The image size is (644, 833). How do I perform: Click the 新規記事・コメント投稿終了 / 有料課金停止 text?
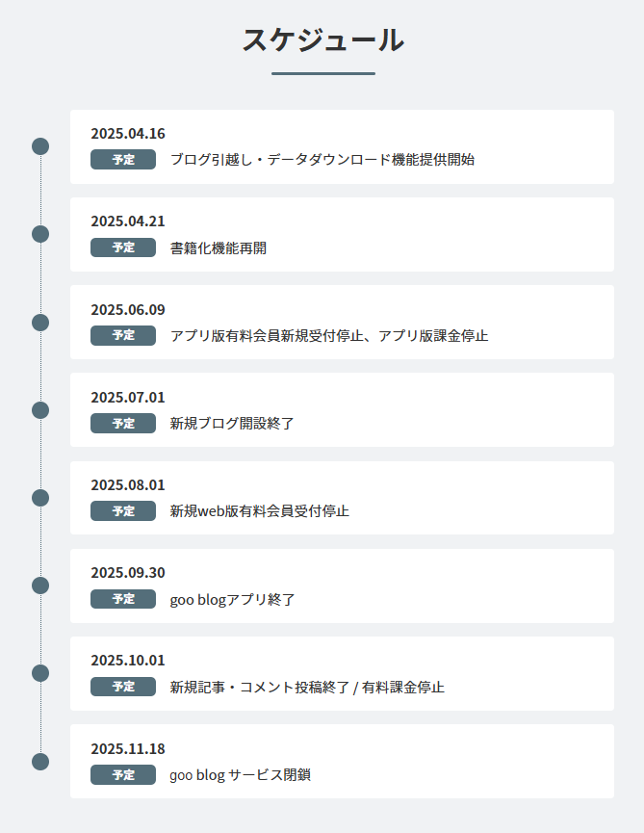(x=306, y=688)
